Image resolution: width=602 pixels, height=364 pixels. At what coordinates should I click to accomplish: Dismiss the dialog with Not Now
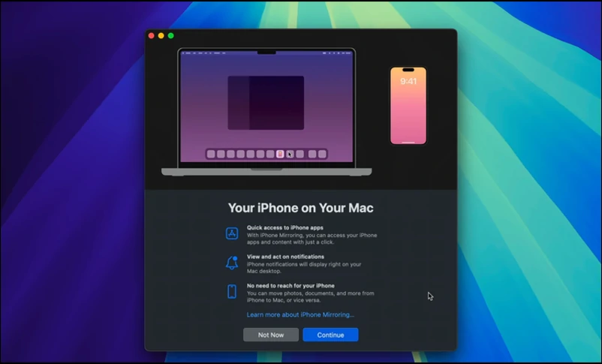click(271, 335)
